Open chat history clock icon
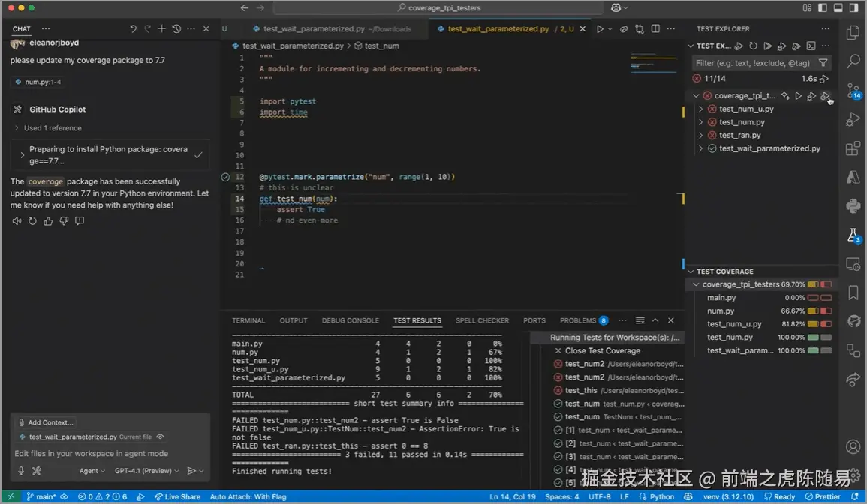 (x=176, y=29)
